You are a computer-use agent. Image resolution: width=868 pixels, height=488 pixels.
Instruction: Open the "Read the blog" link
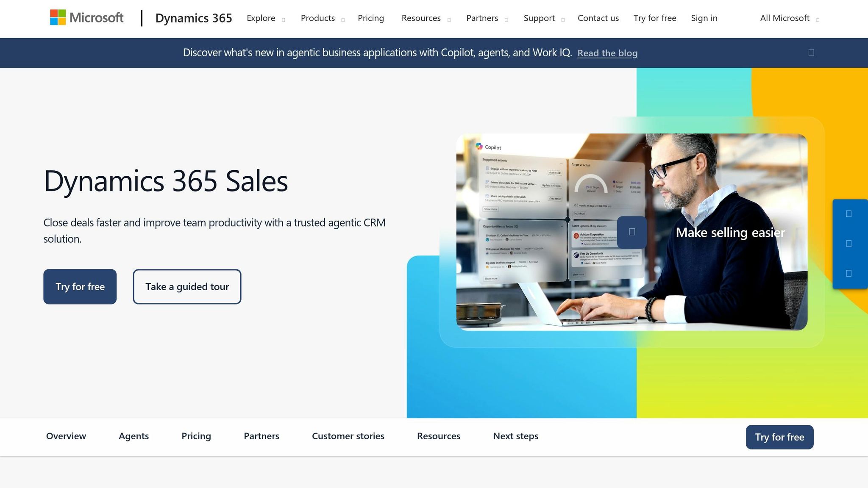pos(607,53)
